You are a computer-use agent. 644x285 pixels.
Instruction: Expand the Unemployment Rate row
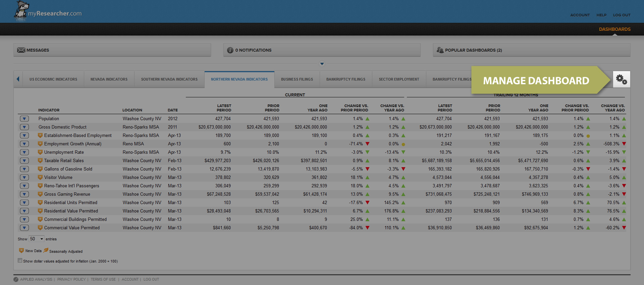24,152
